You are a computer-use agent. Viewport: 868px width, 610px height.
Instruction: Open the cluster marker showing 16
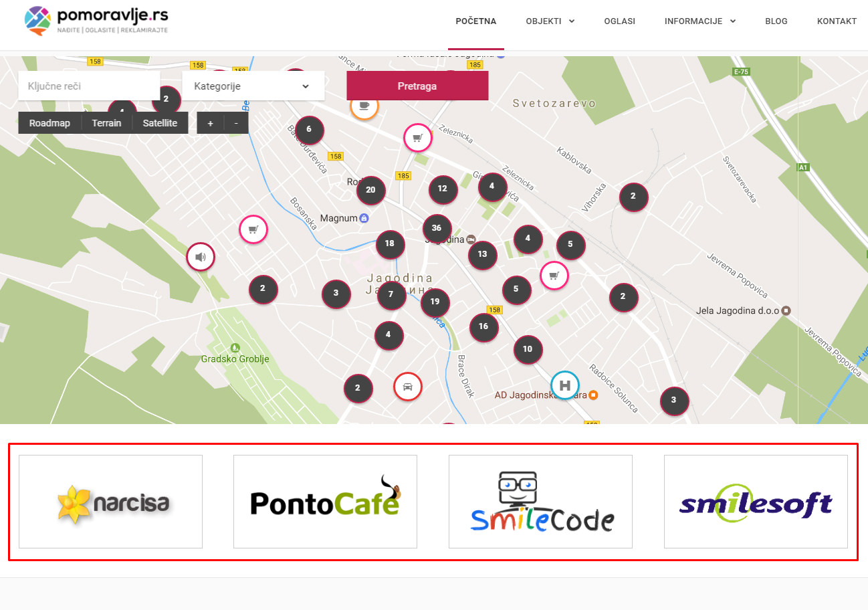point(484,327)
